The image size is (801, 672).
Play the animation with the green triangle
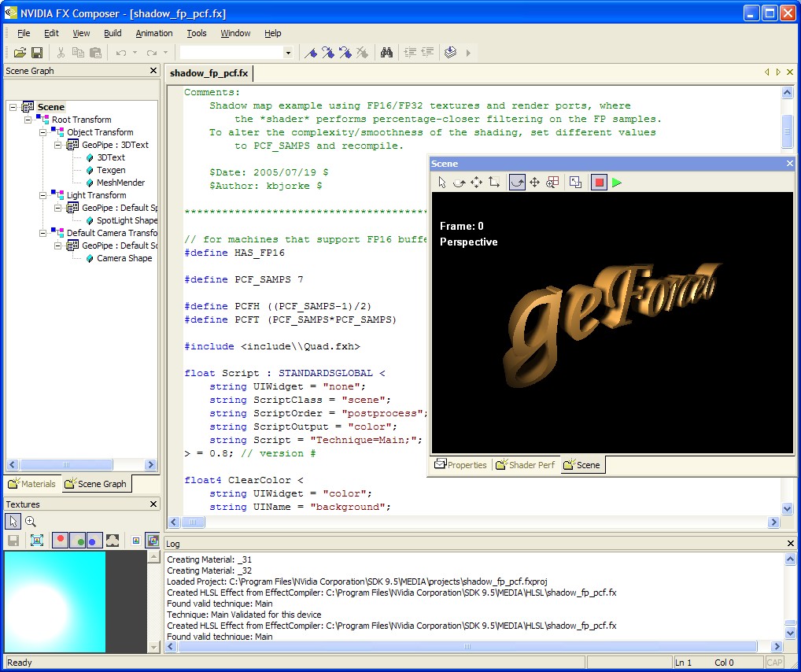(x=617, y=183)
